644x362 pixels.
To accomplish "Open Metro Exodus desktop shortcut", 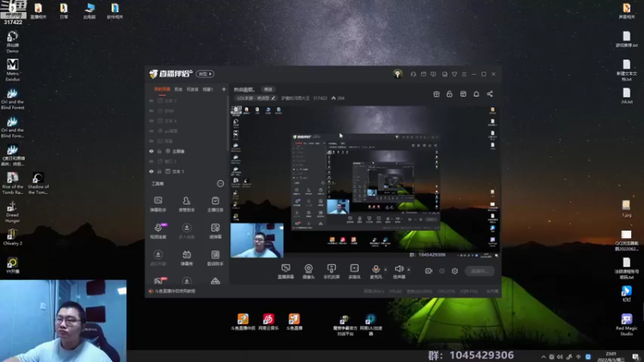I will point(12,70).
